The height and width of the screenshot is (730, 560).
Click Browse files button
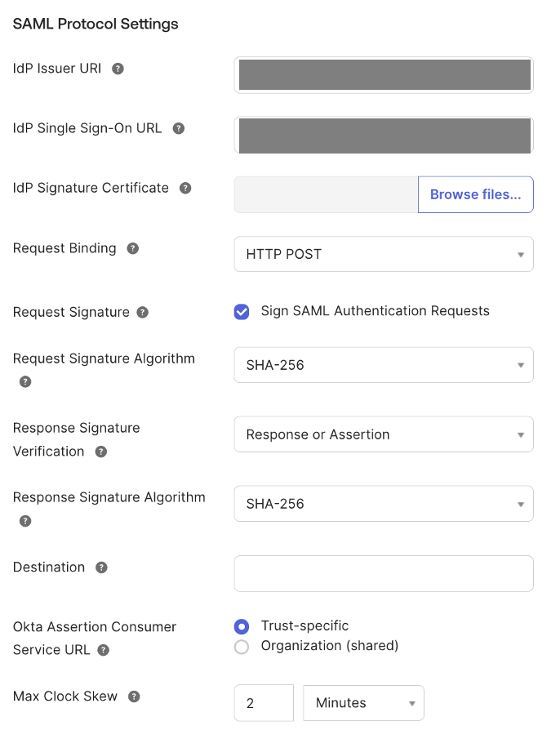coord(476,194)
